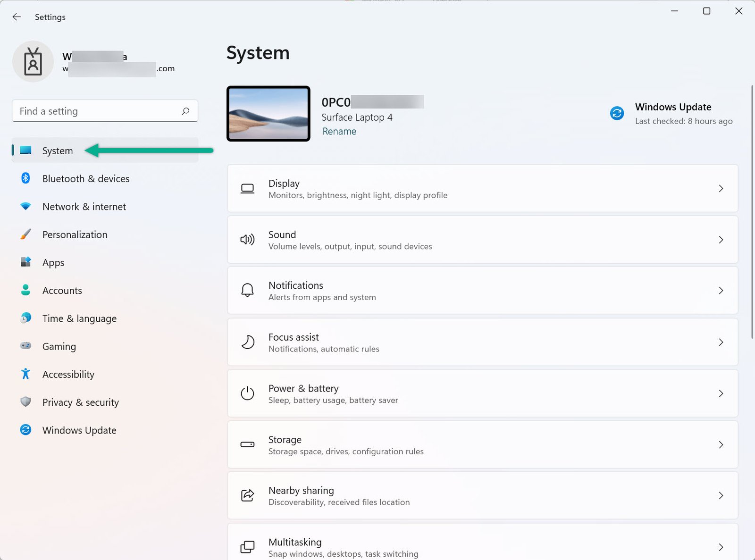Expand Storage settings chevron
The width and height of the screenshot is (755, 560).
[x=721, y=444]
